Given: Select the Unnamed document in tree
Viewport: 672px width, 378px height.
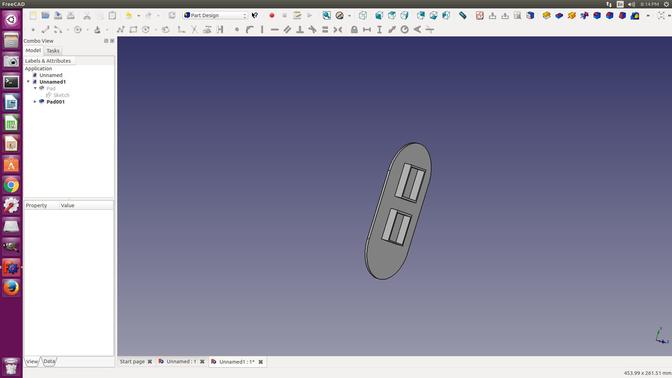Looking at the screenshot, I should (x=51, y=75).
